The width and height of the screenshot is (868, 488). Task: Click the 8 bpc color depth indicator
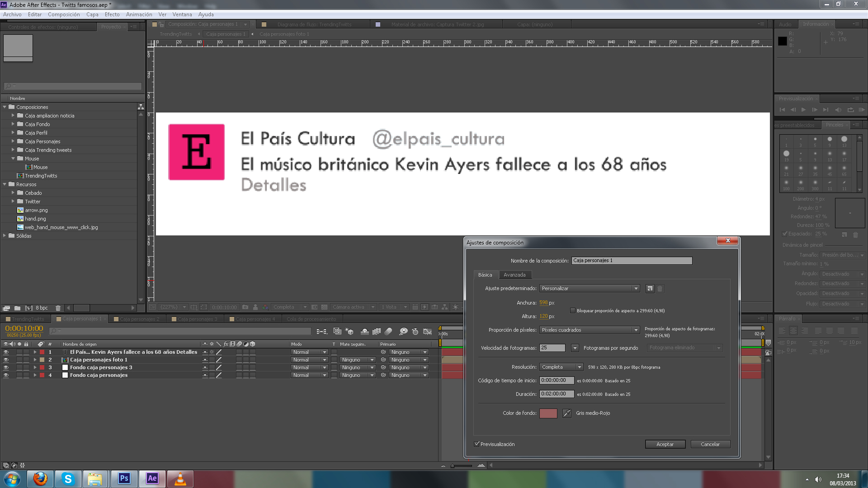coord(42,308)
